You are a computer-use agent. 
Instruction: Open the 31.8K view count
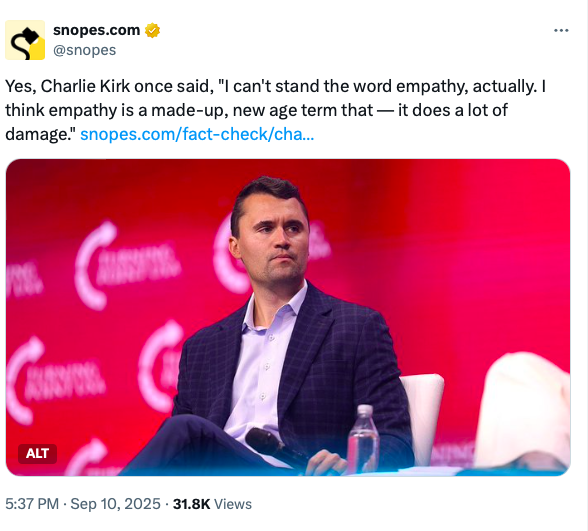pos(192,504)
